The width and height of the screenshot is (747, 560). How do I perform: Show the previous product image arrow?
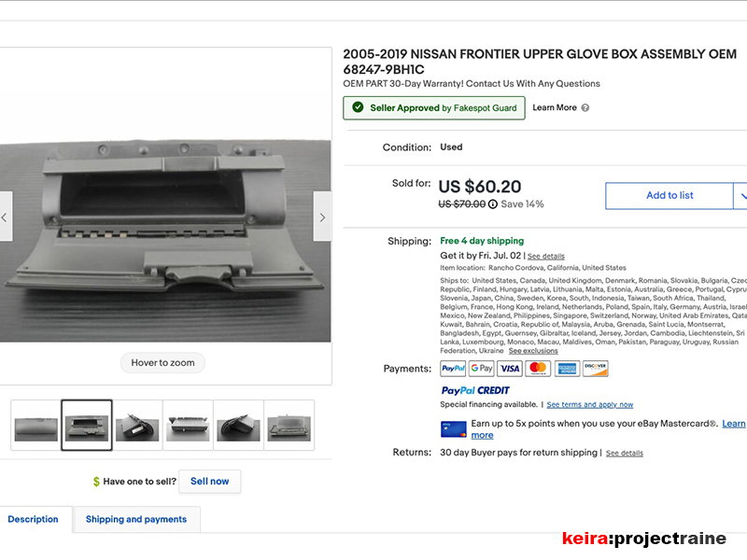pyautogui.click(x=5, y=217)
